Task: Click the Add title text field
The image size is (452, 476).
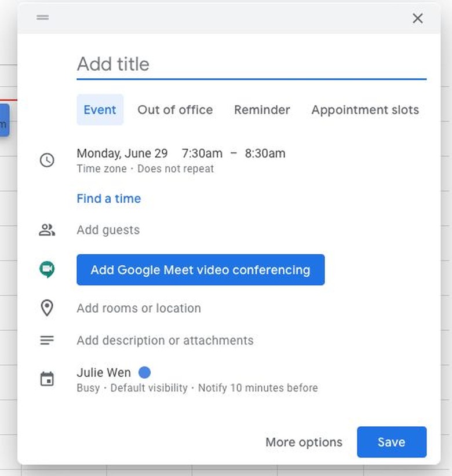Action: click(251, 64)
